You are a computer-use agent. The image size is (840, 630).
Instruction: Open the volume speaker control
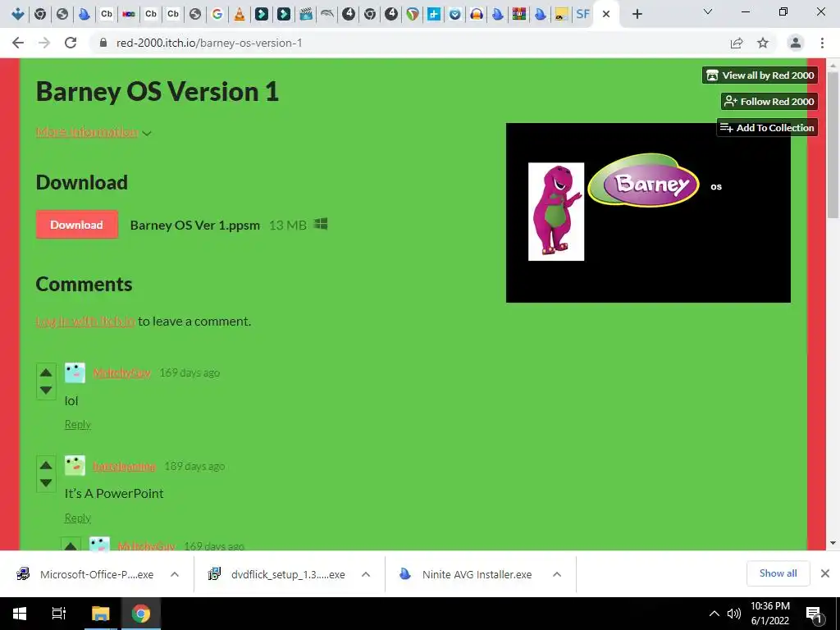[x=733, y=614]
